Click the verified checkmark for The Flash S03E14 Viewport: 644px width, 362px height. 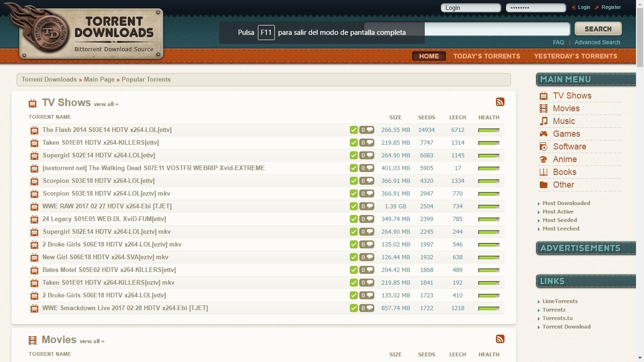coord(354,130)
